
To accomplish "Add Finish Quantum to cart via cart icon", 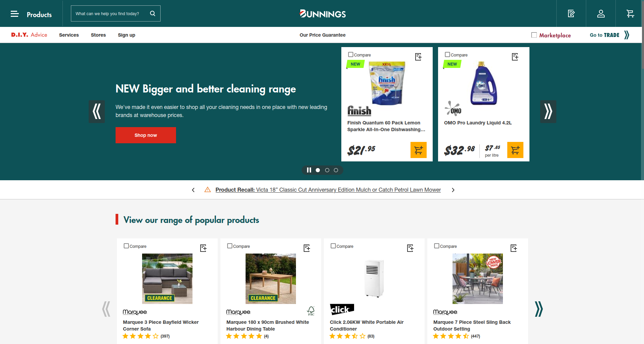I will (418, 150).
